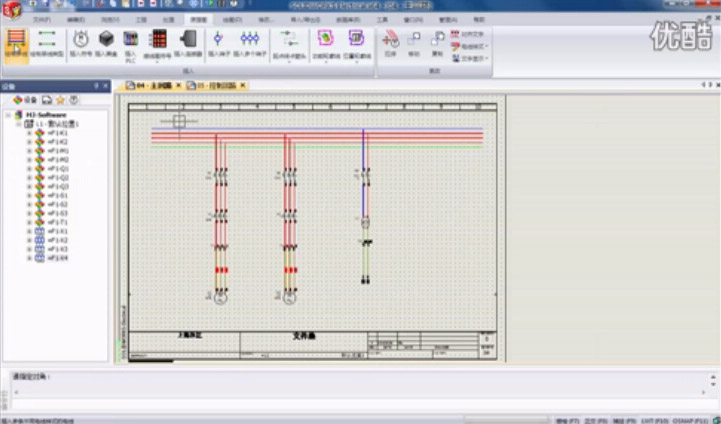
Task: Expand the =F1-X1 terminal strip node
Action: click(x=29, y=231)
